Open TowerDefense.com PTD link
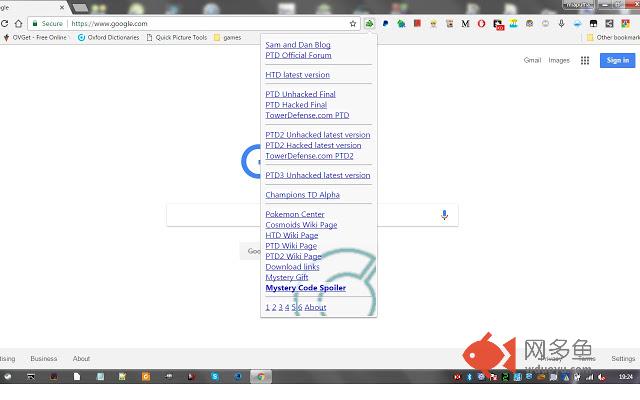This screenshot has height=400, width=640. 307,116
